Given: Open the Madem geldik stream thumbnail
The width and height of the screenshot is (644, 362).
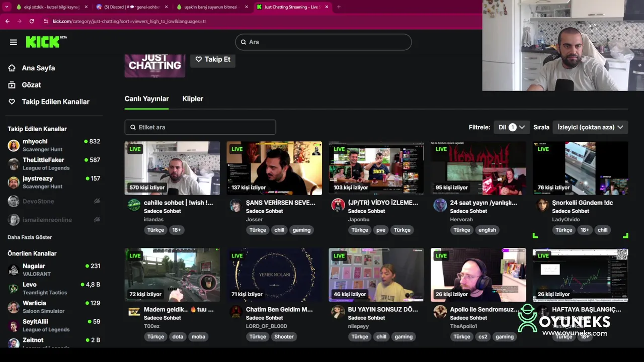Looking at the screenshot, I should tap(172, 275).
